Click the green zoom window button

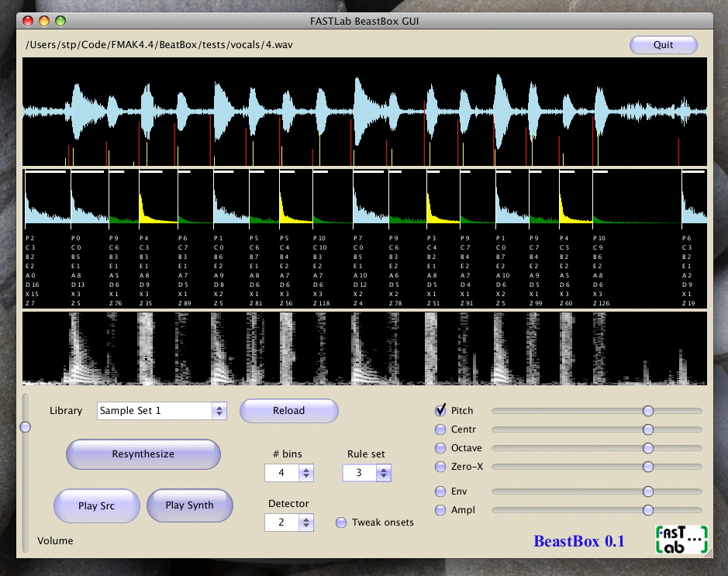click(x=60, y=21)
